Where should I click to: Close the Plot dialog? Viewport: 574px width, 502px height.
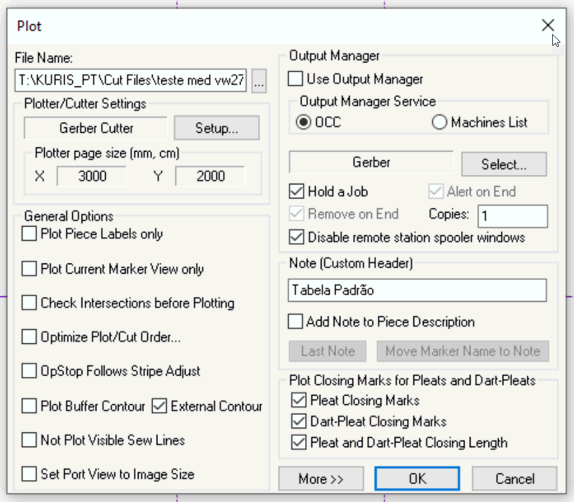click(x=548, y=25)
